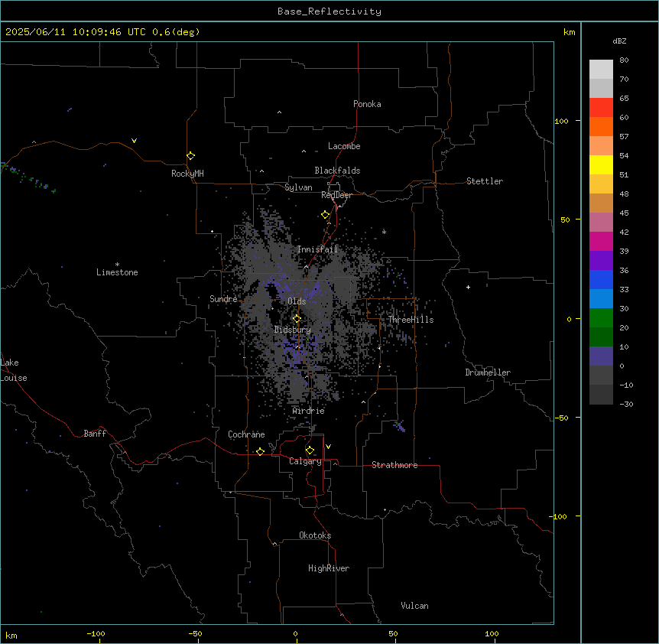Click the RedDeer city label
This screenshot has width=659, height=644.
coord(336,195)
